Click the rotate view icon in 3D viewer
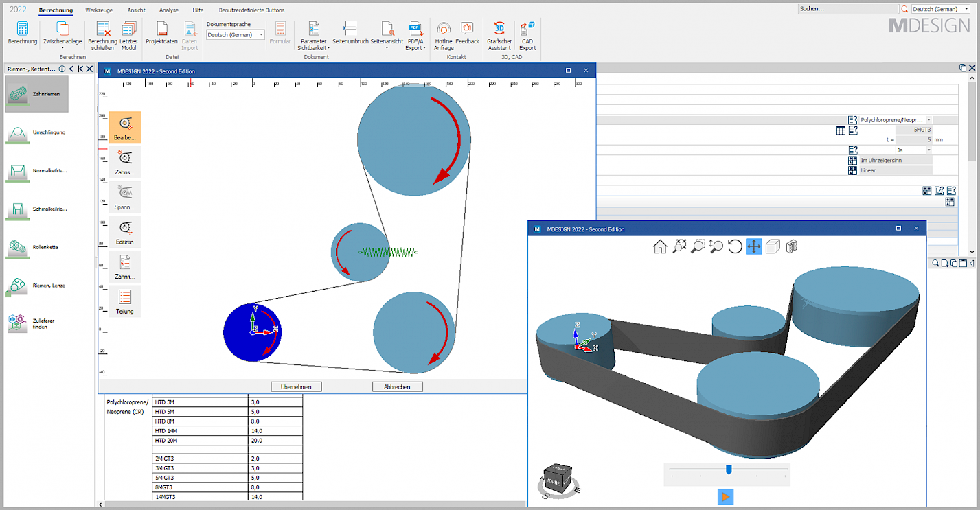Image resolution: width=980 pixels, height=510 pixels. point(735,246)
